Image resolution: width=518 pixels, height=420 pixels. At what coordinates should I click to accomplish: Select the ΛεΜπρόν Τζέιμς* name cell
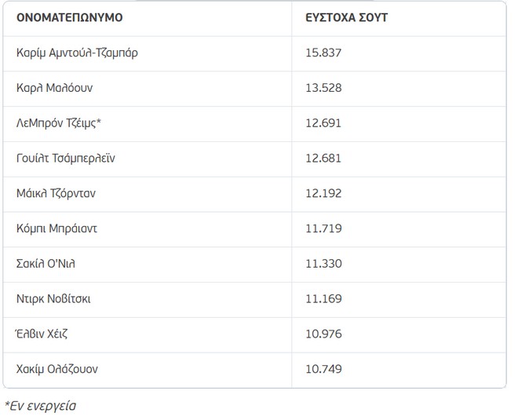(x=59, y=123)
